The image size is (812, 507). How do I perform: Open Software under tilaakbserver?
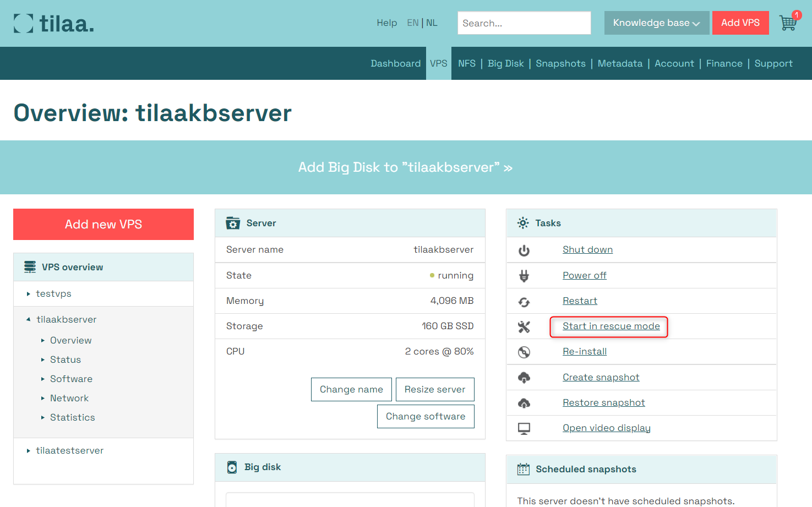pyautogui.click(x=71, y=379)
